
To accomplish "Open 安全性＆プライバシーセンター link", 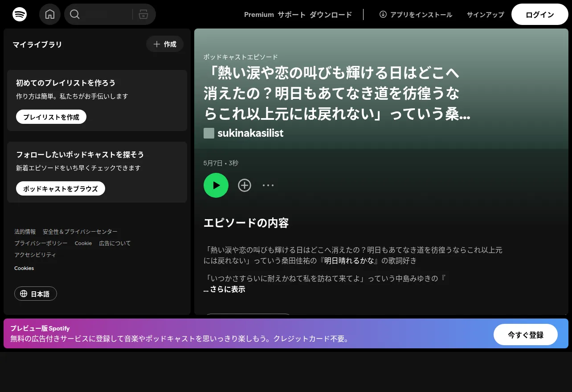I will 80,232.
